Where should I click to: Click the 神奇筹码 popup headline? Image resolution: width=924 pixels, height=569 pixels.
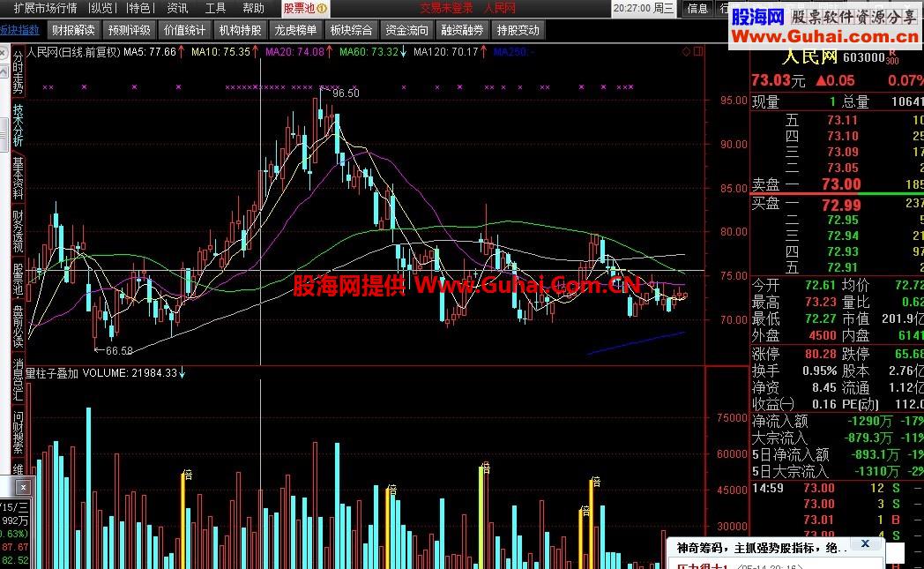tap(762, 549)
